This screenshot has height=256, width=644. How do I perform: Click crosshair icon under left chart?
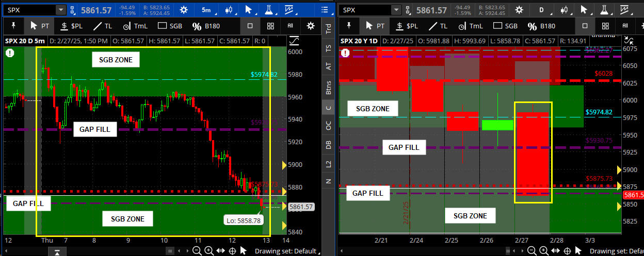pos(232,250)
